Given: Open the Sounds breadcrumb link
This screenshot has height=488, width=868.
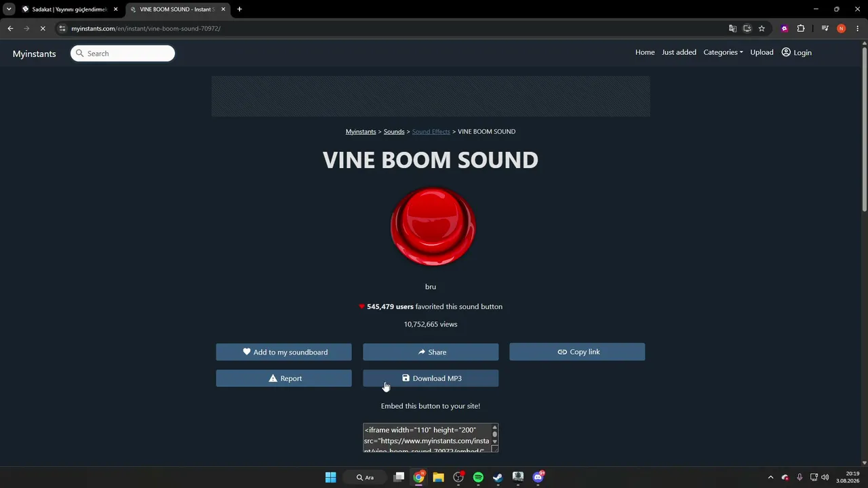Looking at the screenshot, I should click(394, 131).
